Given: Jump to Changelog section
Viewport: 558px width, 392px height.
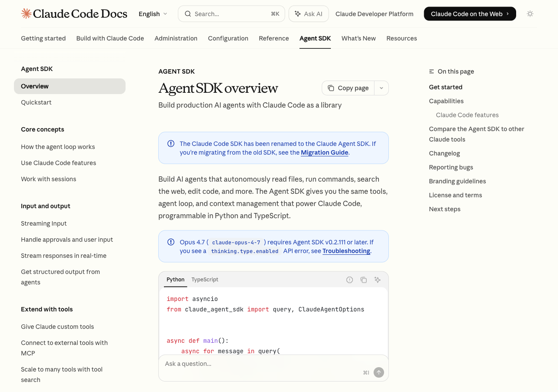Looking at the screenshot, I should [444, 153].
